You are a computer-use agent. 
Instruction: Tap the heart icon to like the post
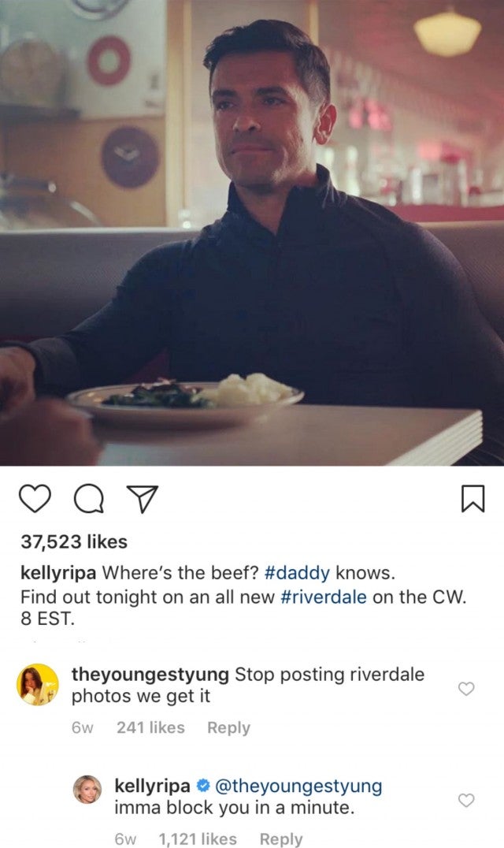point(35,498)
